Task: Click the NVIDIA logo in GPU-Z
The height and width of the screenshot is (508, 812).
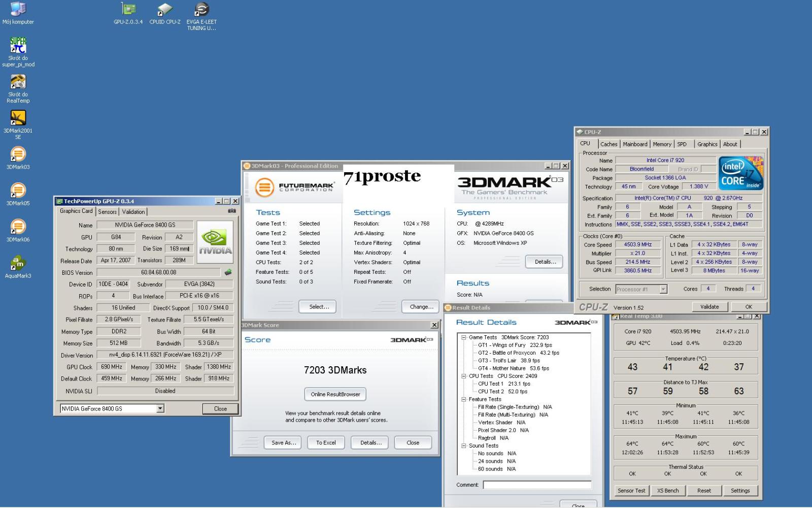Action: [215, 242]
